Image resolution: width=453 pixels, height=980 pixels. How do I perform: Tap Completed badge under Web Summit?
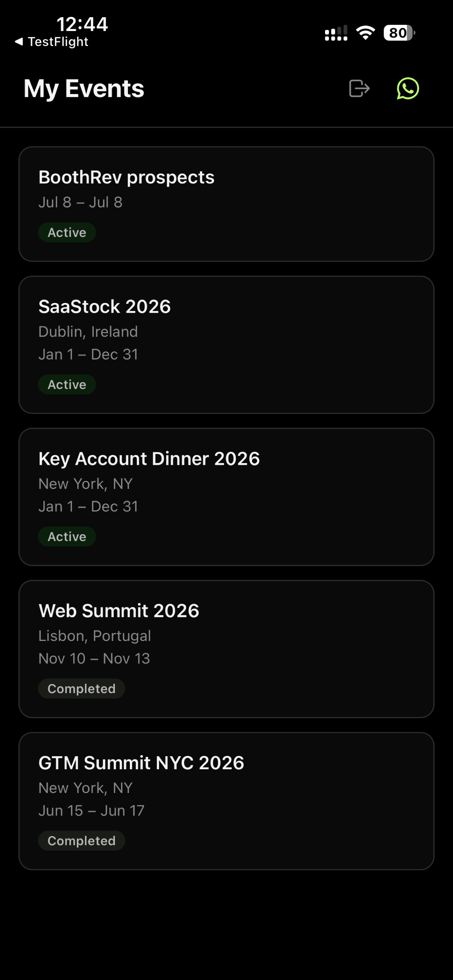[x=81, y=689]
